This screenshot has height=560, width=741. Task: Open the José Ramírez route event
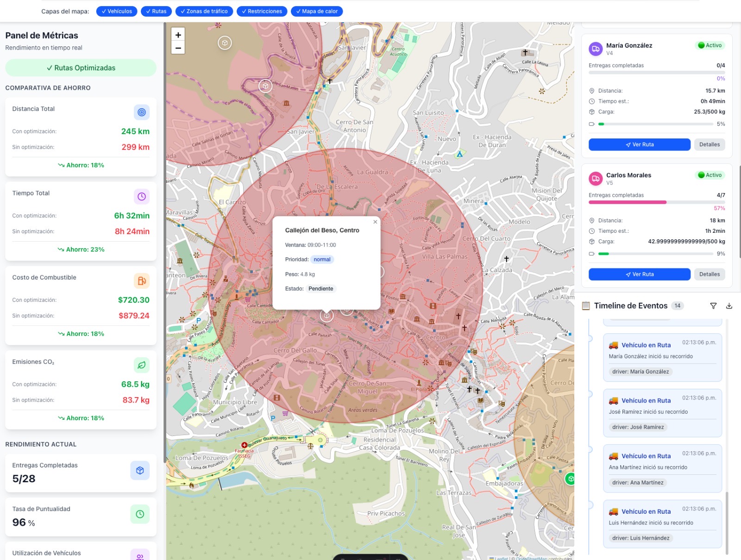point(662,413)
